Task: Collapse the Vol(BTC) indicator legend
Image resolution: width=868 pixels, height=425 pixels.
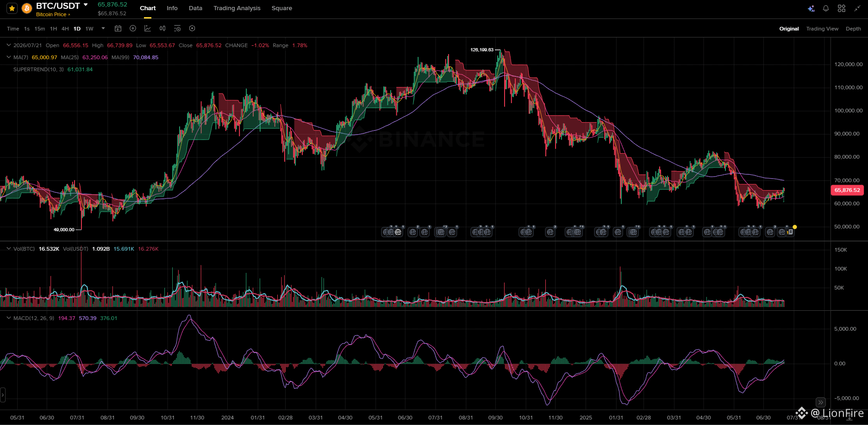Action: click(x=9, y=249)
